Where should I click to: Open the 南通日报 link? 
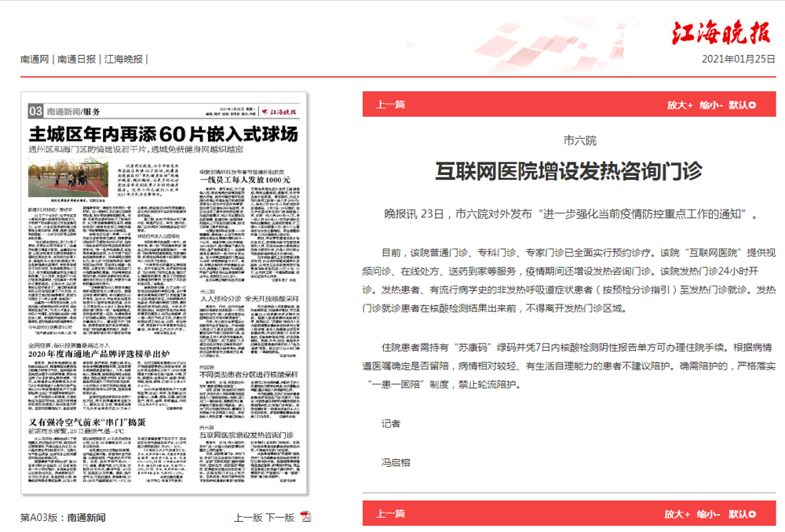tap(76, 59)
